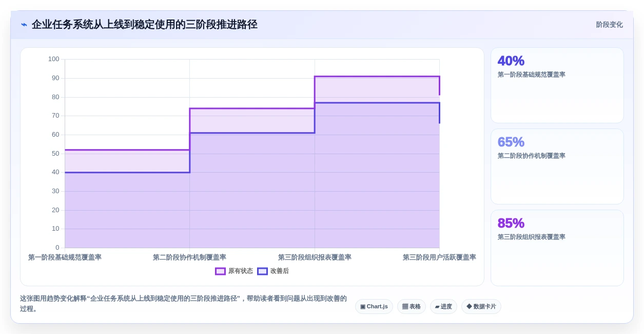Open the 85% stat card
Viewport: 644px width, 334px height.
(557, 248)
